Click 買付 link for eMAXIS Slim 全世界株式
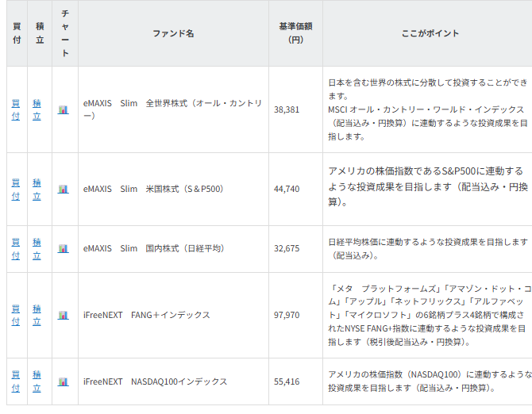Viewport: 532px width, 414px height. coord(16,109)
